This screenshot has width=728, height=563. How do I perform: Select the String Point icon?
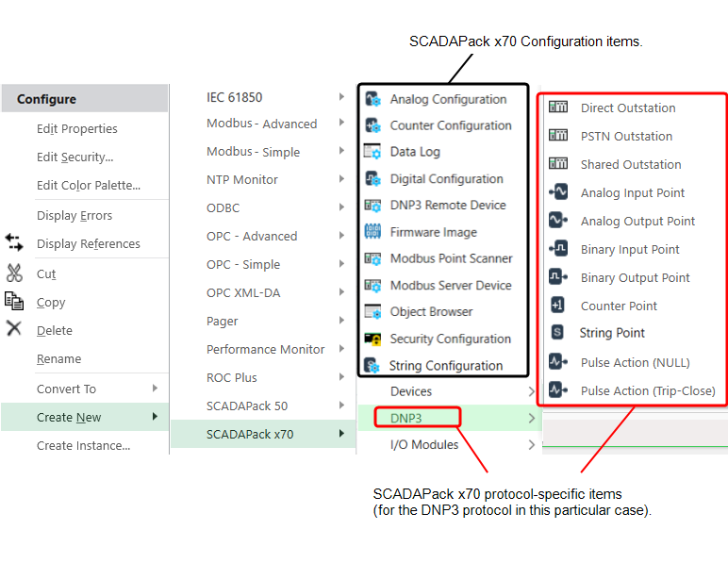pyautogui.click(x=558, y=333)
